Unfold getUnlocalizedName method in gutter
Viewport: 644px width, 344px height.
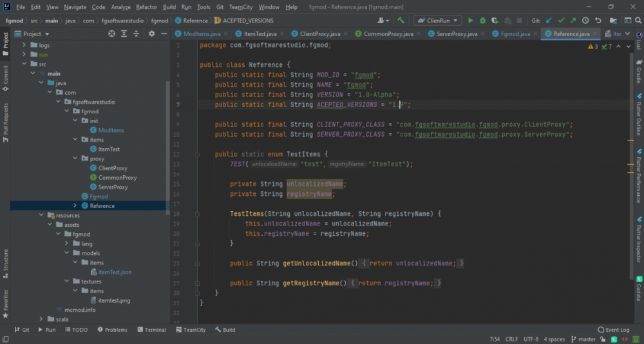[197, 263]
